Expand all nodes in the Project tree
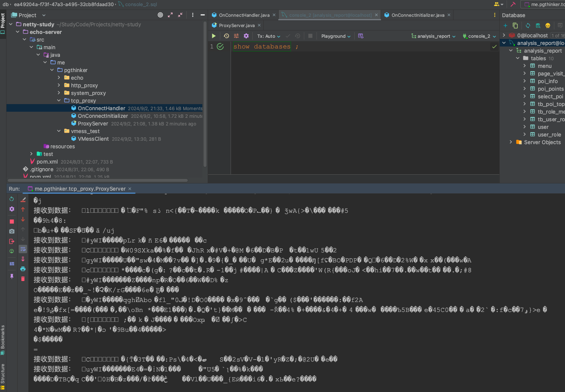The image size is (565, 392). (x=170, y=15)
